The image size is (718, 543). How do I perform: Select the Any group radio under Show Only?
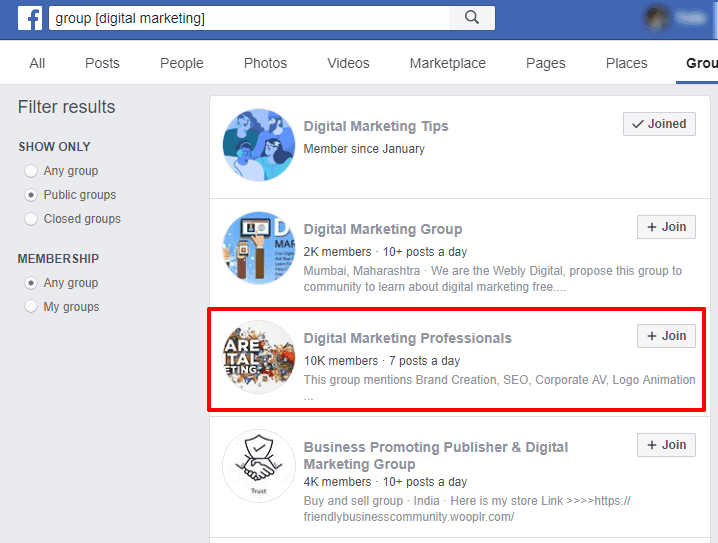click(31, 171)
